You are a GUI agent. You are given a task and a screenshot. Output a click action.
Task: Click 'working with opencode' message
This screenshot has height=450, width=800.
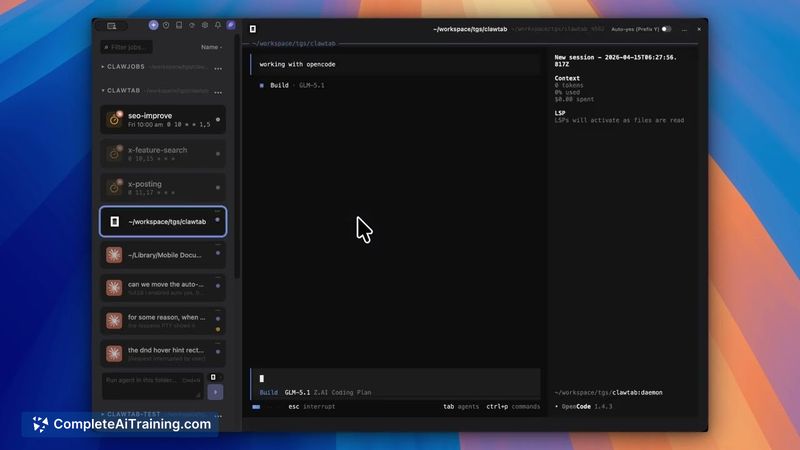[297, 64]
